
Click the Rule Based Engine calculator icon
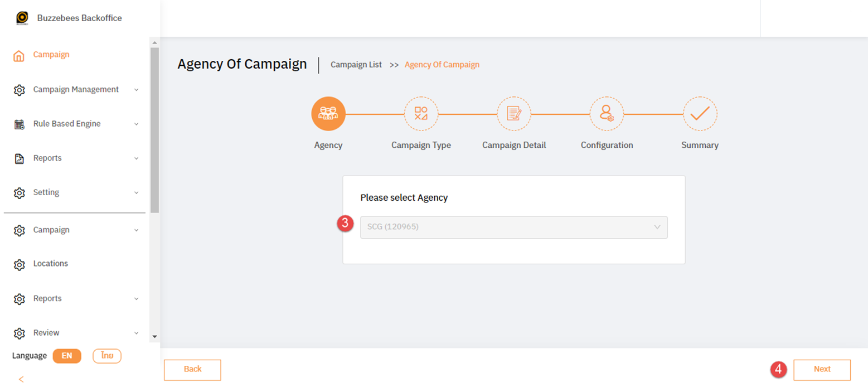[20, 123]
